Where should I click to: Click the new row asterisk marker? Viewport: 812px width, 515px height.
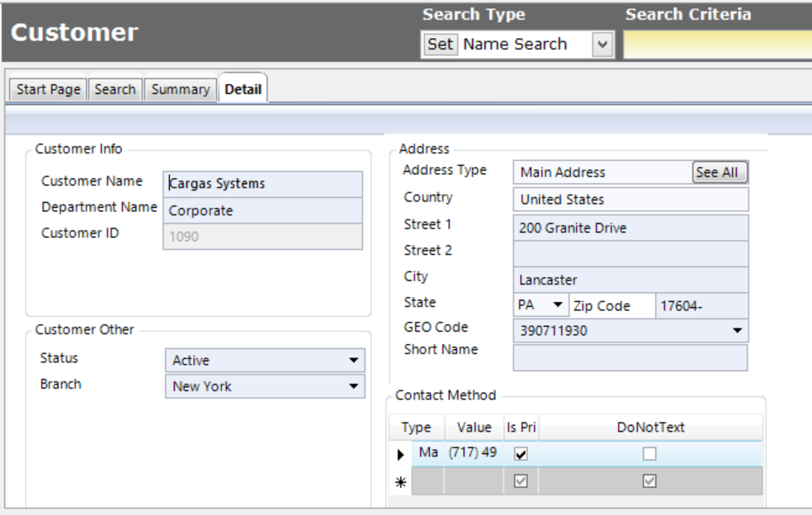click(x=400, y=482)
